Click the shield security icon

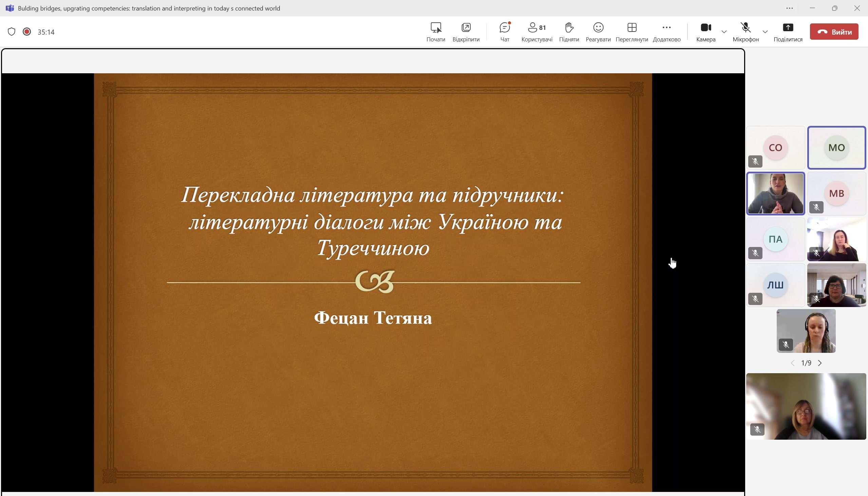[12, 32]
